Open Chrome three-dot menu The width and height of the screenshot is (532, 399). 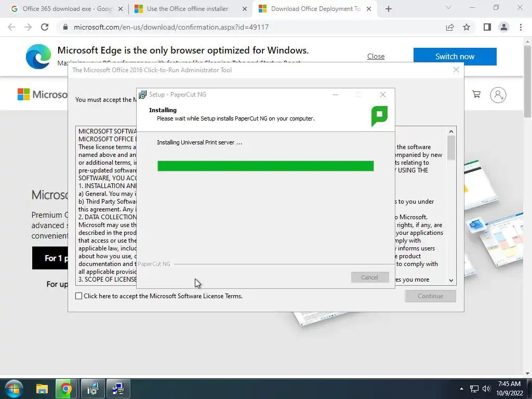[521, 27]
